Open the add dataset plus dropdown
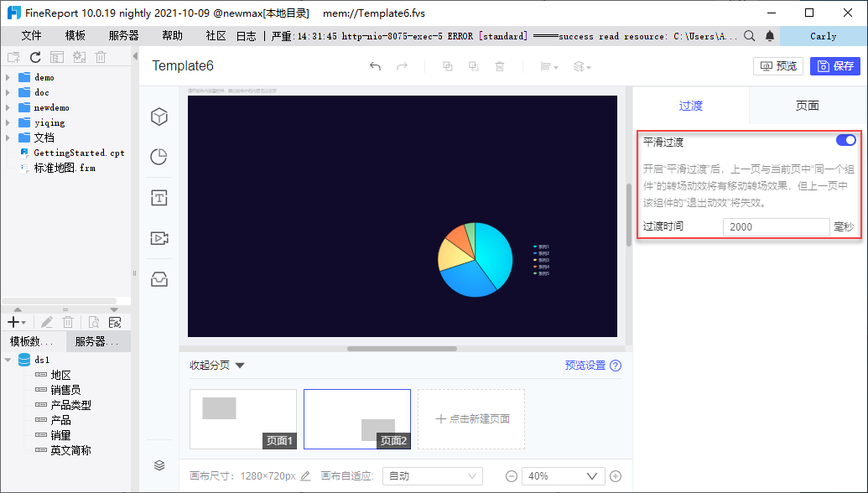This screenshot has height=493, width=868. coord(17,322)
